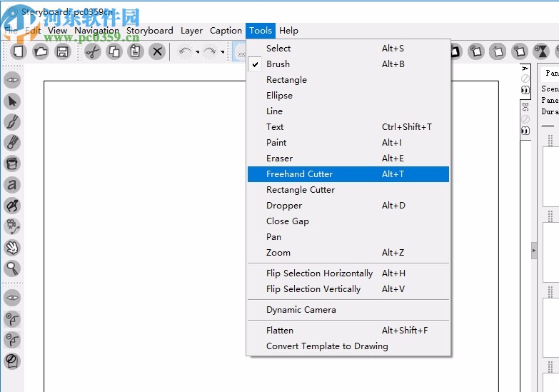Open the View menu
This screenshot has height=392, width=559.
click(x=57, y=31)
